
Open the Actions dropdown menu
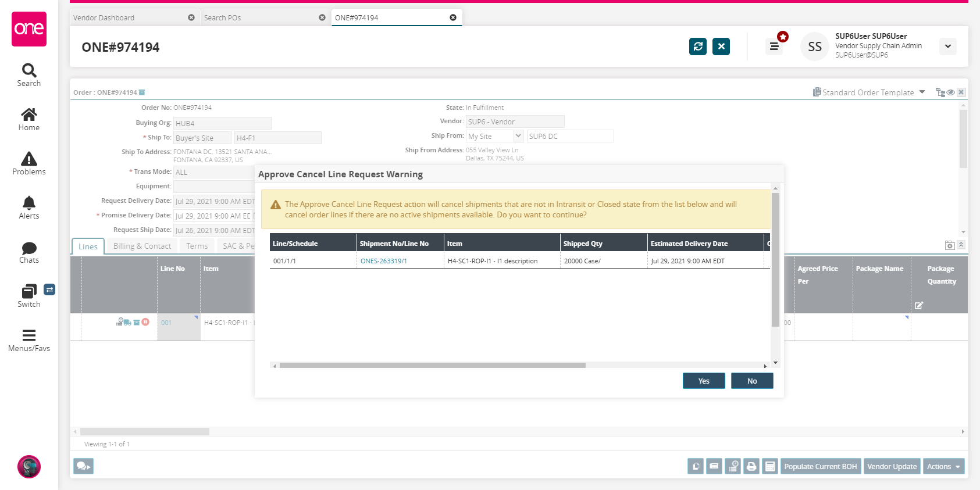point(943,466)
